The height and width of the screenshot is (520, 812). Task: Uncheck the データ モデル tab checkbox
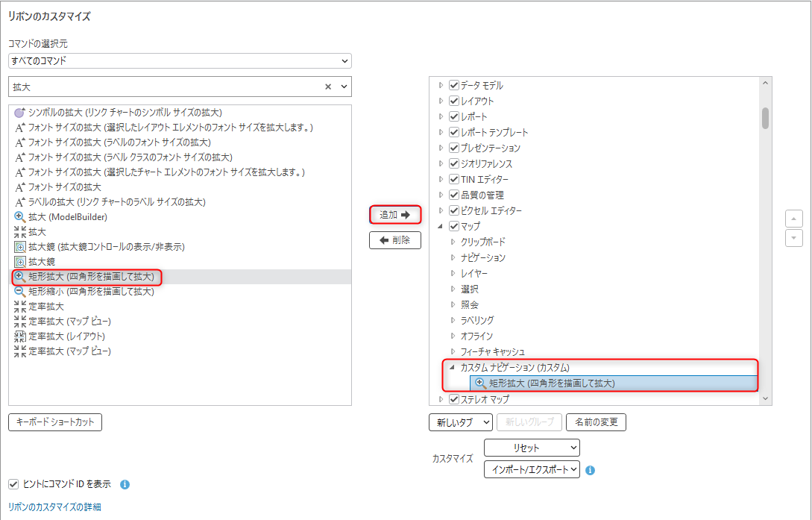click(x=453, y=85)
